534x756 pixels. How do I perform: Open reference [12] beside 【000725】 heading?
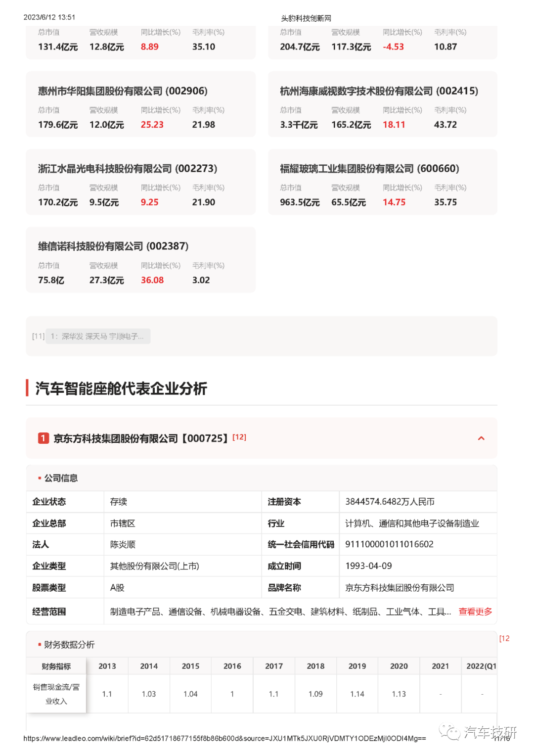pyautogui.click(x=239, y=437)
